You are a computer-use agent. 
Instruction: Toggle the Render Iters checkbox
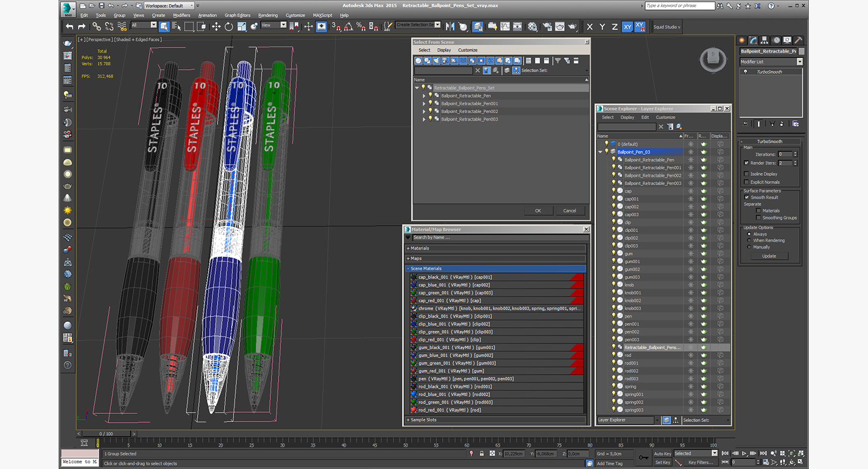pos(746,163)
